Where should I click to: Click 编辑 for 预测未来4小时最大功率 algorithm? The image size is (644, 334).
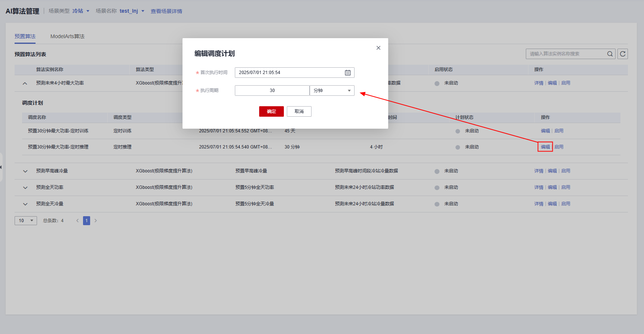pyautogui.click(x=552, y=83)
